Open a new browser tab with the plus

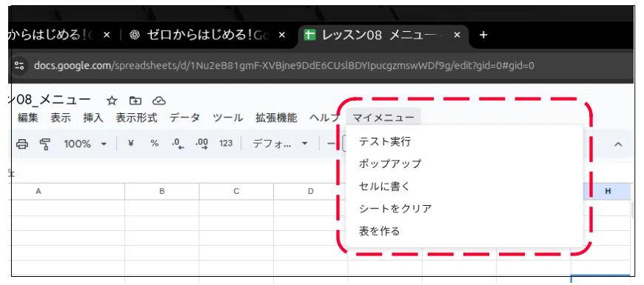point(483,36)
